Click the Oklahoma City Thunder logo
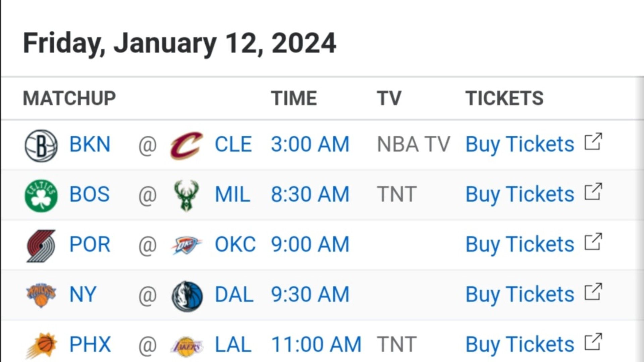The width and height of the screenshot is (644, 362). pos(186,245)
